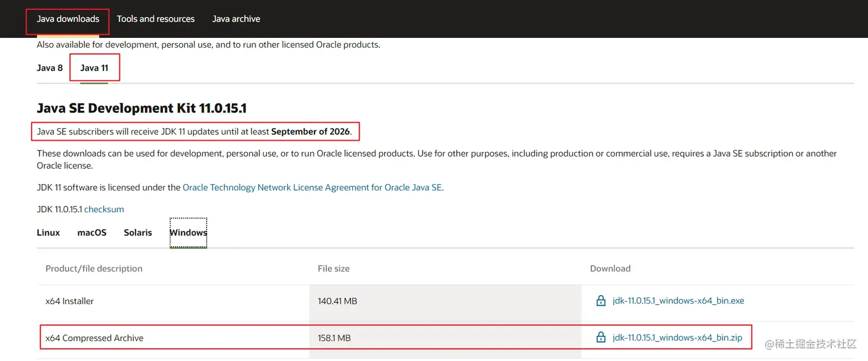
Task: Open Oracle Technology Network License Agreement link
Action: pos(312,187)
